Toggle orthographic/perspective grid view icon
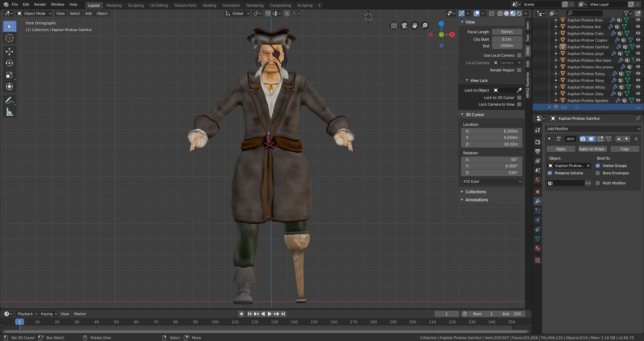Screen dimensions: 644x341 (x=394, y=25)
